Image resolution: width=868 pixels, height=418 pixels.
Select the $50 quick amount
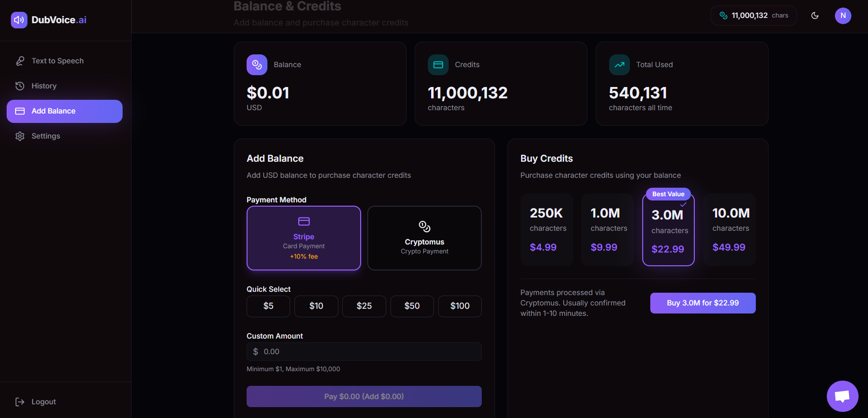(x=412, y=306)
